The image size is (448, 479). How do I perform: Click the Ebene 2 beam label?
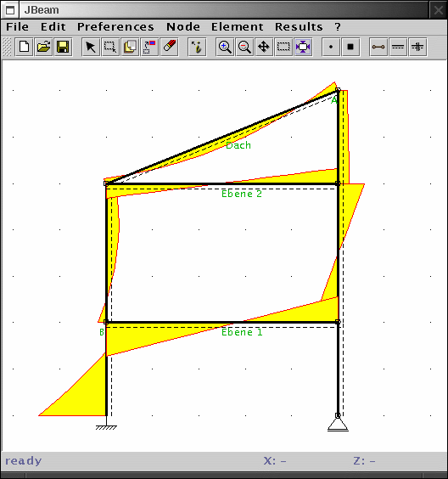[242, 194]
